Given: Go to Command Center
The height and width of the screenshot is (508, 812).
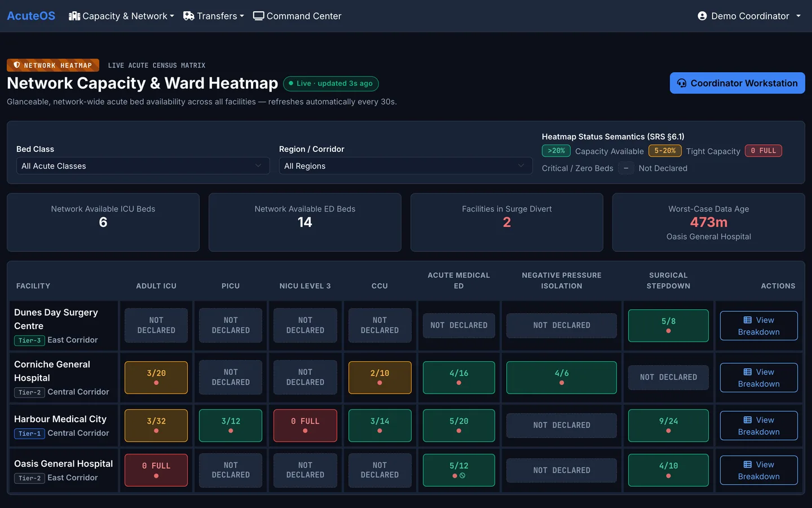Looking at the screenshot, I should click(297, 16).
